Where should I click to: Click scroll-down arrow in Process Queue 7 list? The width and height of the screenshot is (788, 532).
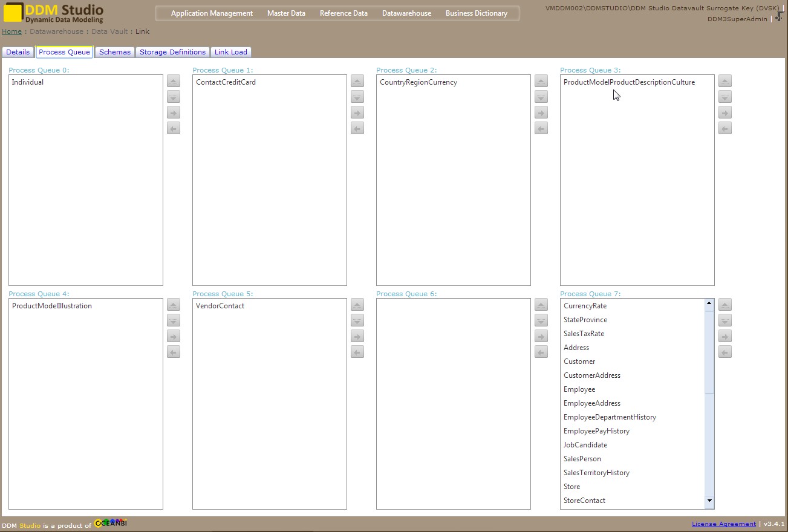(x=709, y=501)
